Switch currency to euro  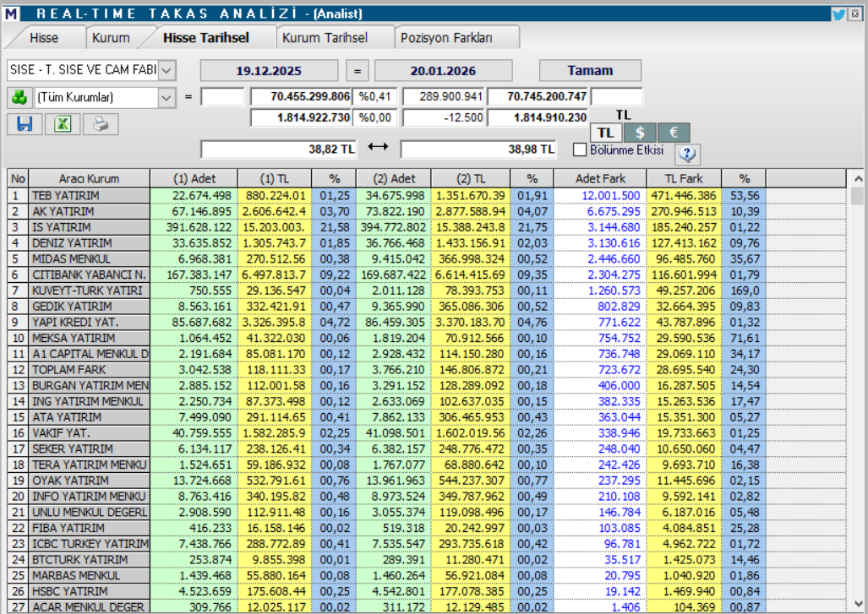(674, 133)
